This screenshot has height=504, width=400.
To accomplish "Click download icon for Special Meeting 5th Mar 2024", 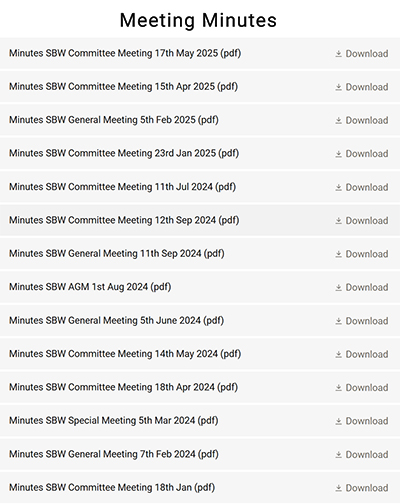I will (338, 421).
